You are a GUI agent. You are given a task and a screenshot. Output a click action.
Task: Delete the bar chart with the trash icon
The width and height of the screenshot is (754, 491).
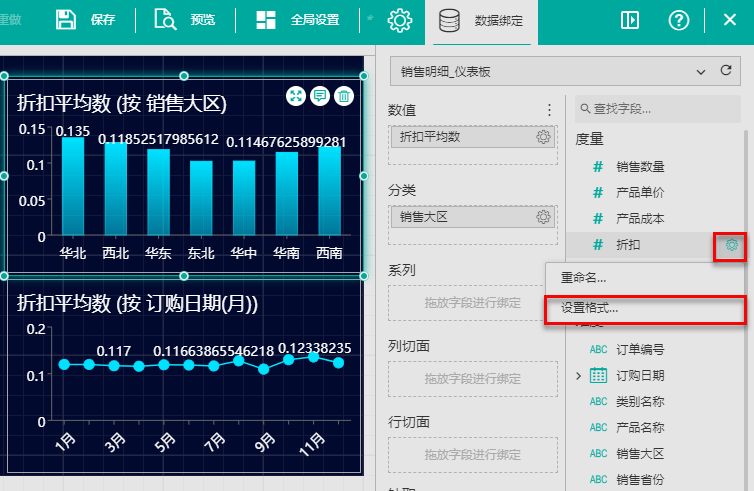tap(344, 96)
